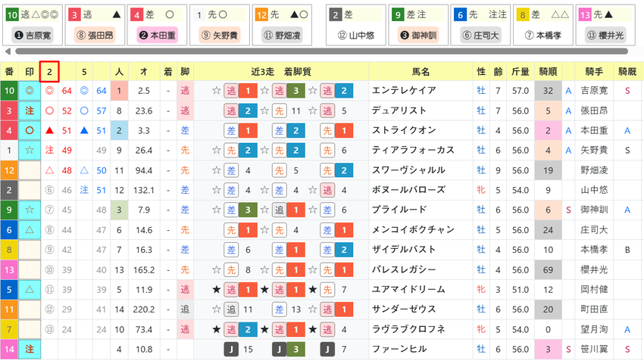Select jockey button 野畑凌 in card 12
Image resolution: width=644 pixels, height=361 pixels.
(282, 36)
